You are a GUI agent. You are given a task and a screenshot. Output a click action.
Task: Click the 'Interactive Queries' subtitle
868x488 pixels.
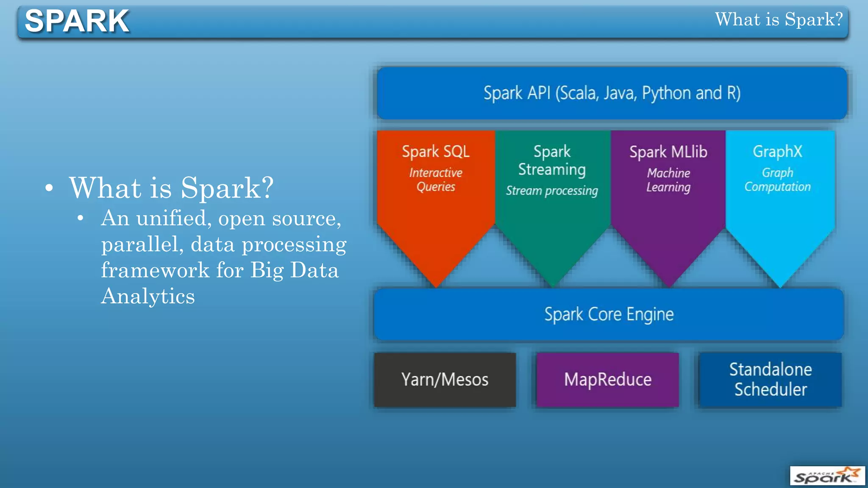point(436,180)
